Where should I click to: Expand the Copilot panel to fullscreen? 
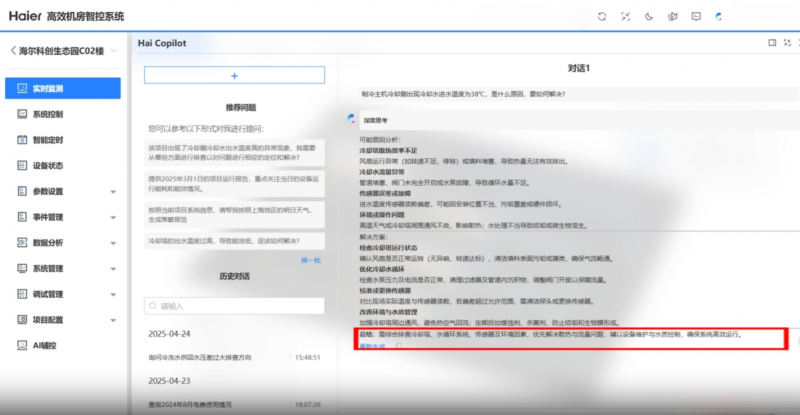[787, 43]
